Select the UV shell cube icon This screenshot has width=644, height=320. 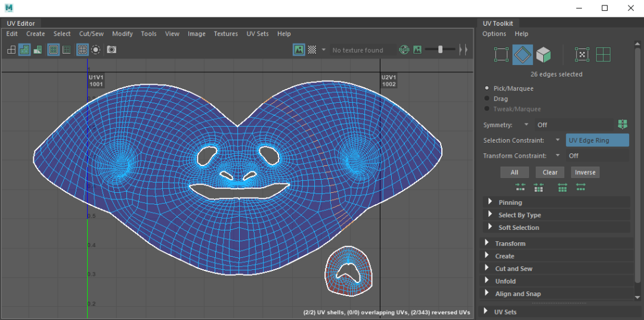tap(543, 55)
